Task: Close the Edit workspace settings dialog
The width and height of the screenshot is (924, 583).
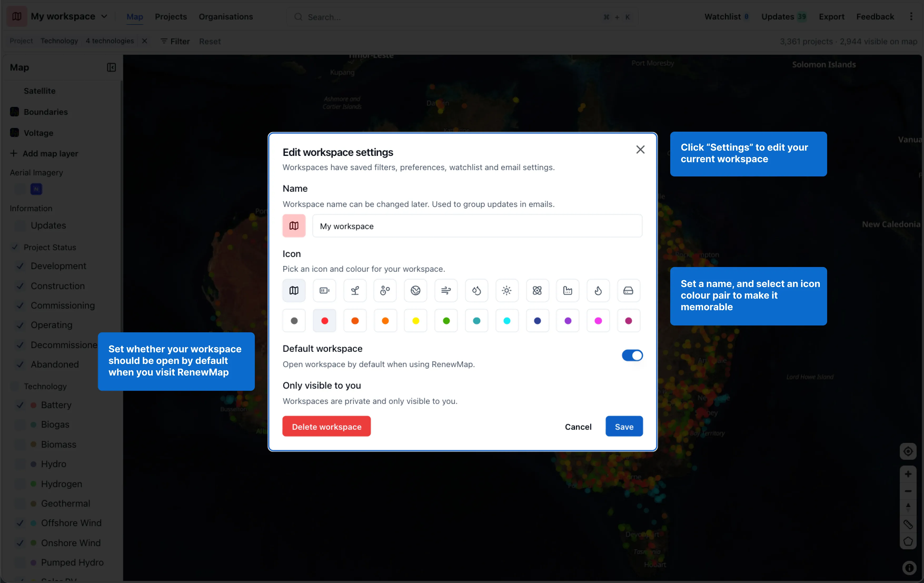Action: [640, 150]
